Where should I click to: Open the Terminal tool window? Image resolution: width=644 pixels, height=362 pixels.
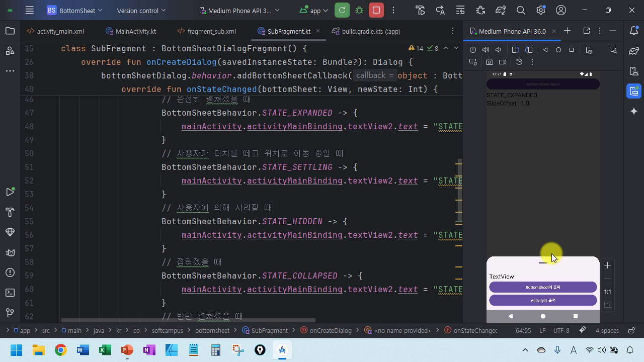(x=10, y=293)
